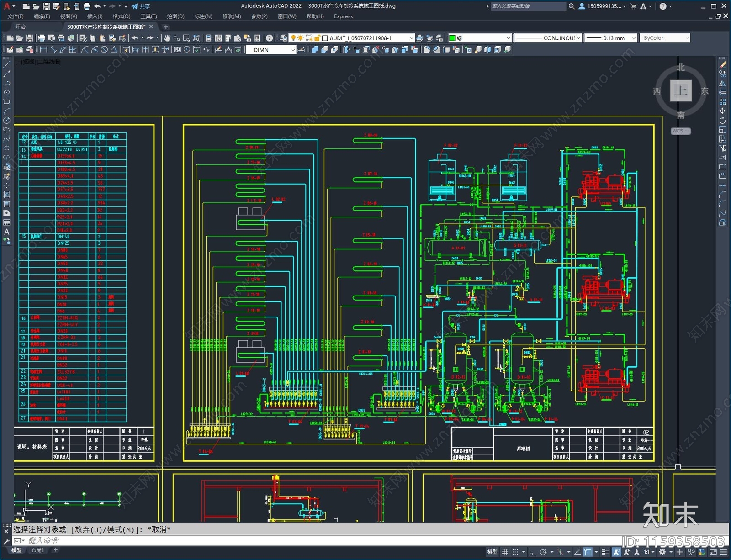Click the Zoom Window icon
This screenshot has height=560, width=731.
click(186, 38)
